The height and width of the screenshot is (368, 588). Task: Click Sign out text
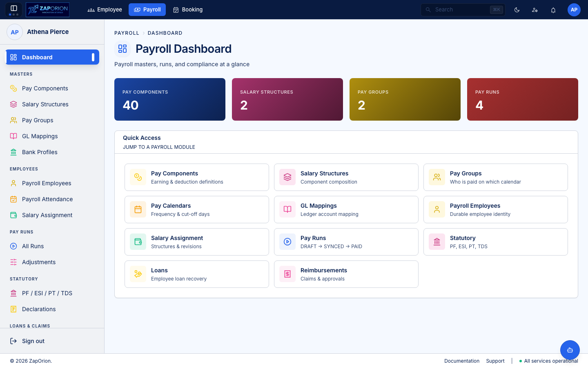(x=33, y=341)
